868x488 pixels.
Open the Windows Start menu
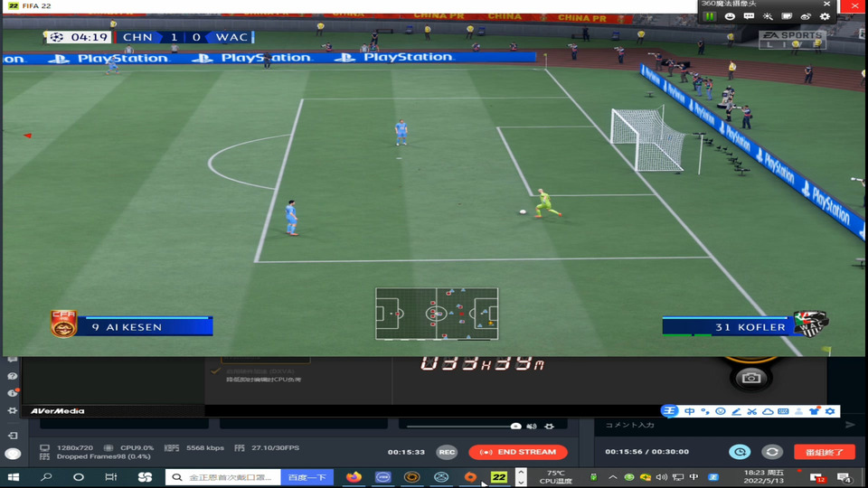coord(14,477)
